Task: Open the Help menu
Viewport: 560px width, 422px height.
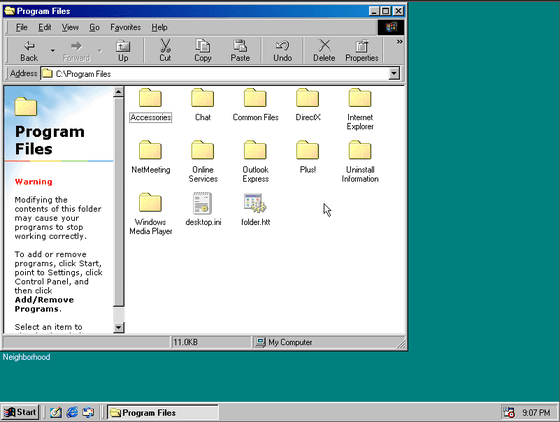Action: [159, 27]
